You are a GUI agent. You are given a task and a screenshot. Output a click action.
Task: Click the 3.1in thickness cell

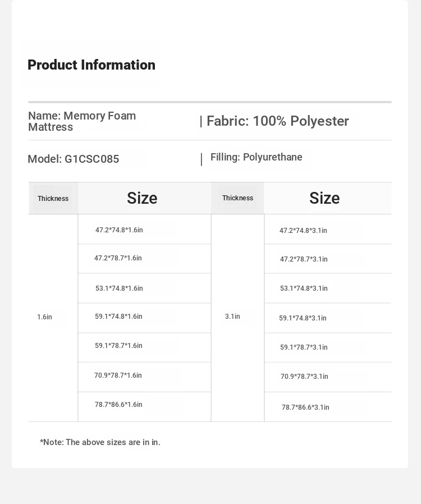click(232, 317)
